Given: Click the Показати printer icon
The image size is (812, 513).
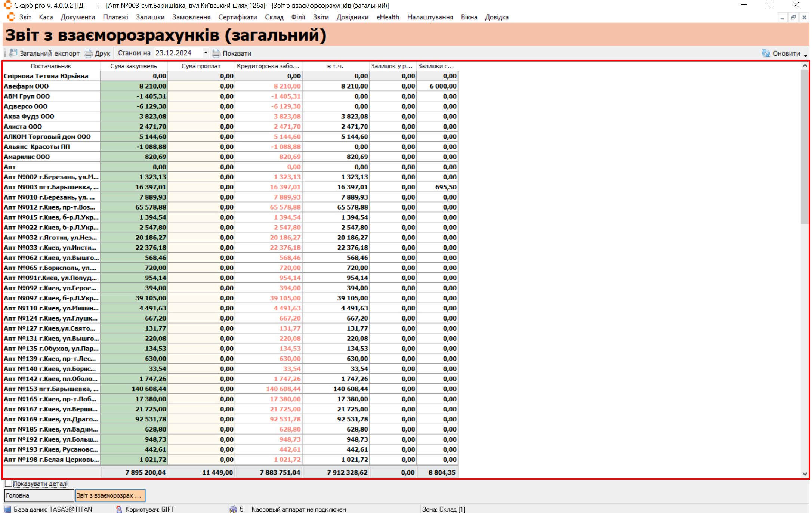Looking at the screenshot, I should [x=216, y=53].
